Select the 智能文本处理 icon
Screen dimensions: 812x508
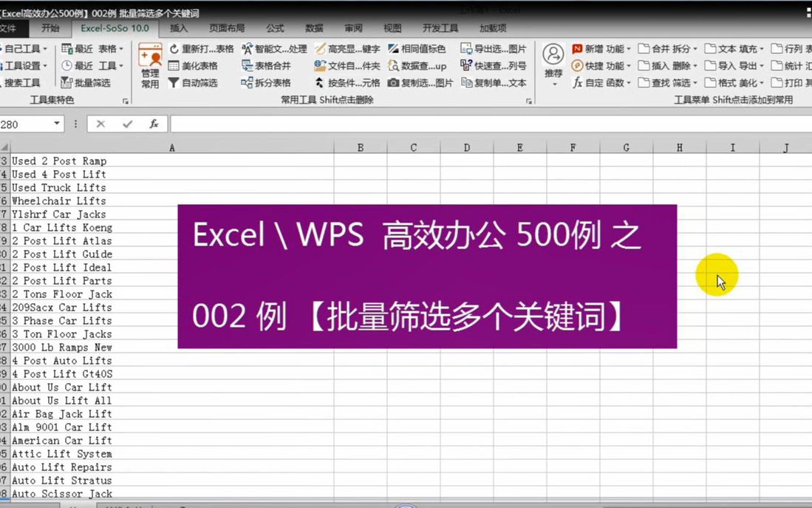tap(245, 48)
